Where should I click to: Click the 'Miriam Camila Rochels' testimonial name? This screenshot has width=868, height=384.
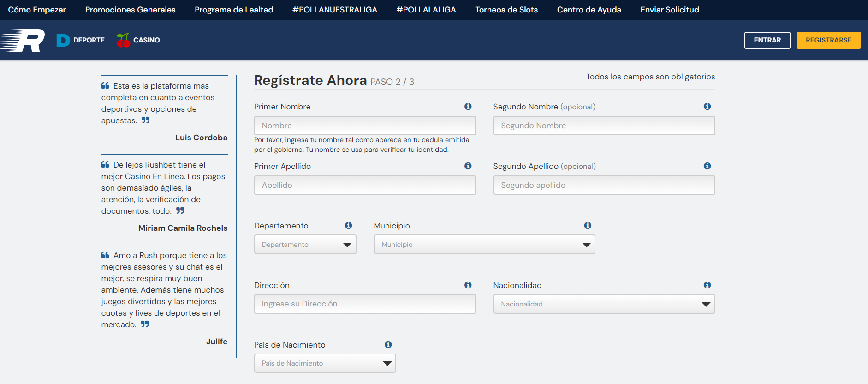coord(183,228)
